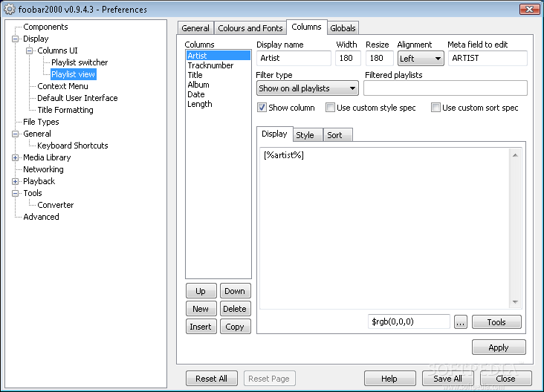
Task: Click the script editor scroll down arrow
Action: 515,302
